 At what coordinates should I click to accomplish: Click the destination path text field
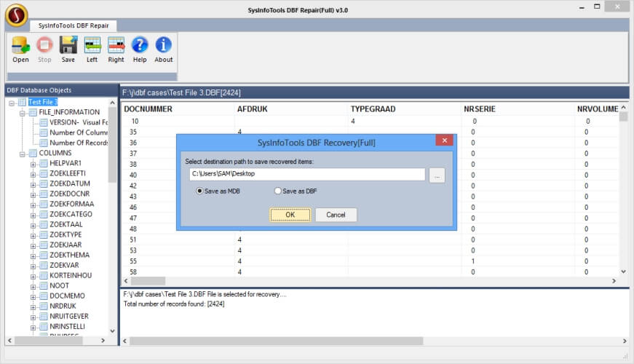coord(306,175)
